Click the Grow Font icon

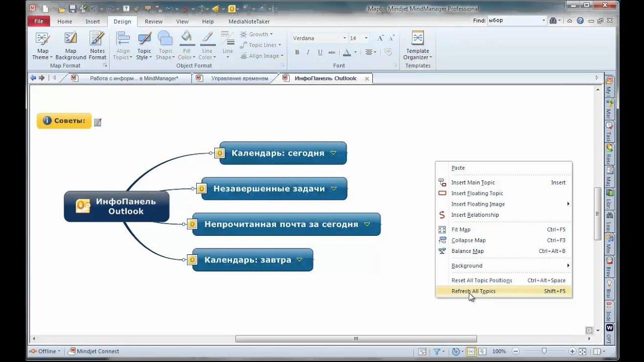click(380, 38)
